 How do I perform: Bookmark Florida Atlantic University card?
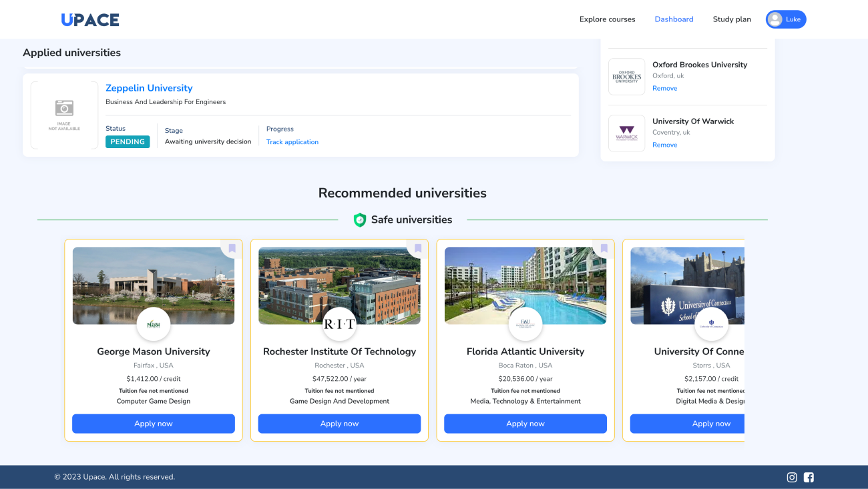604,249
